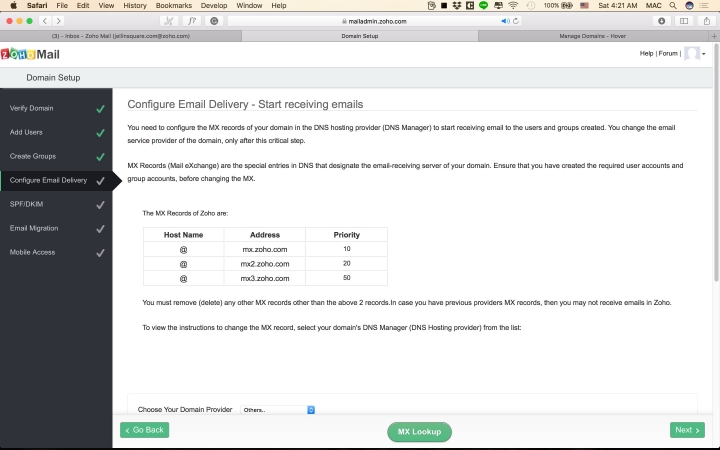The height and width of the screenshot is (450, 720).
Task: Open the Dropbox menu bar icon
Action: (x=456, y=6)
